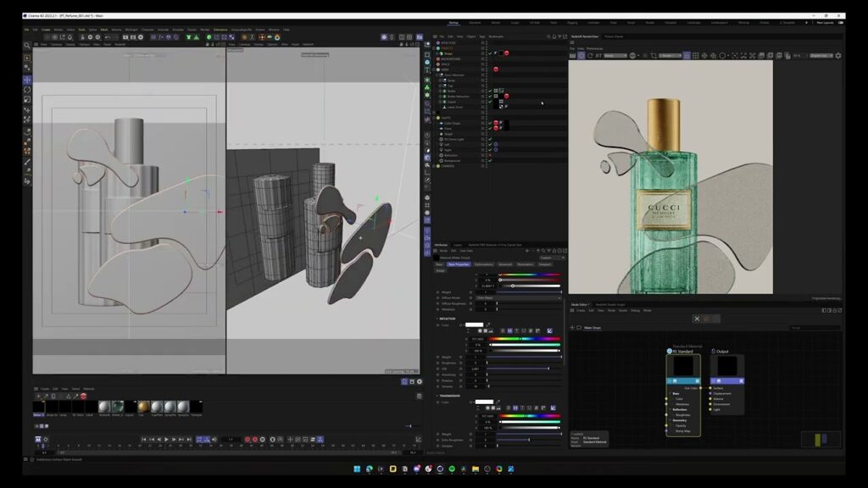The image size is (868, 488).
Task: Click Render to Picture Viewer icon
Action: tap(133, 37)
